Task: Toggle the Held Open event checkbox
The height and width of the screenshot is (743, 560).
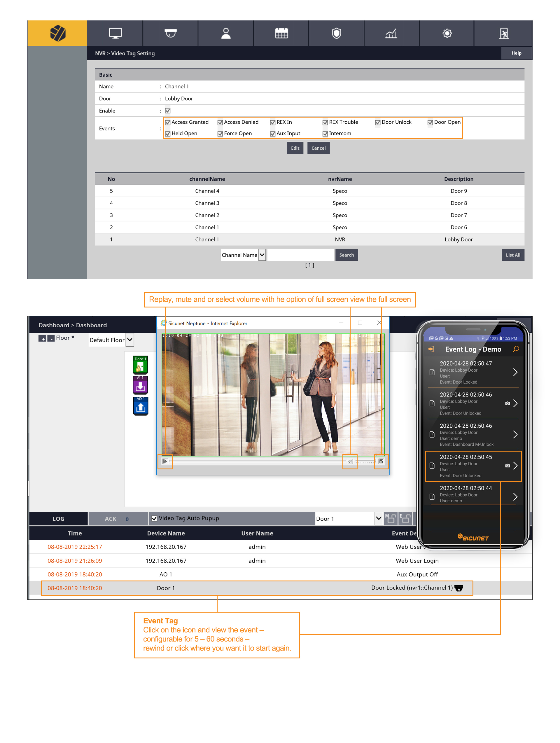Action: click(x=168, y=134)
